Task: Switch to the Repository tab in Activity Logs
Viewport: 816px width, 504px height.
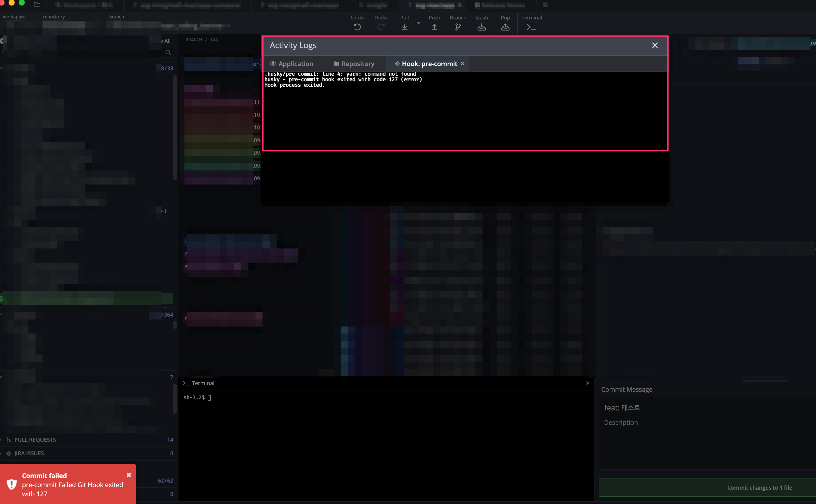Action: pyautogui.click(x=354, y=63)
